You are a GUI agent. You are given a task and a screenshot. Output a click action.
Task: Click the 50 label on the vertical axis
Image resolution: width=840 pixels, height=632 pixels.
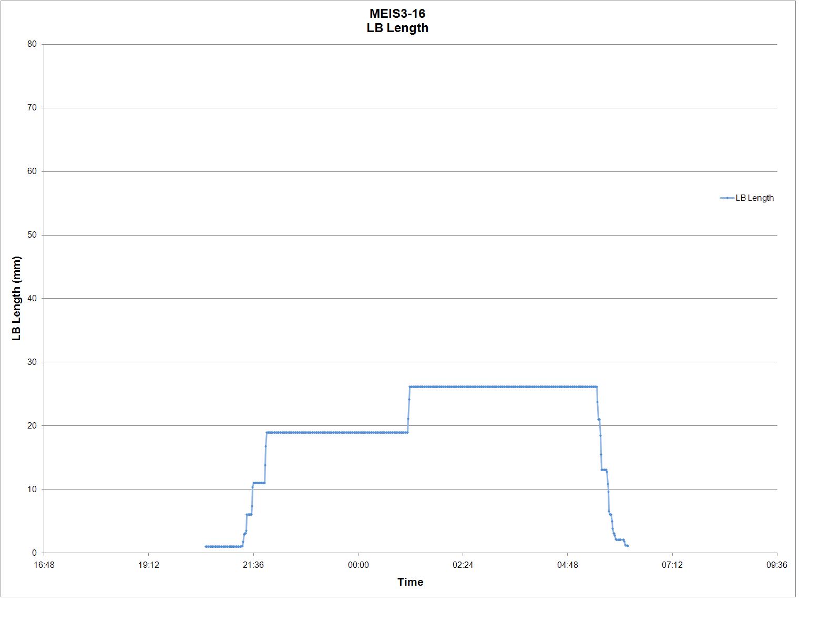pyautogui.click(x=32, y=235)
